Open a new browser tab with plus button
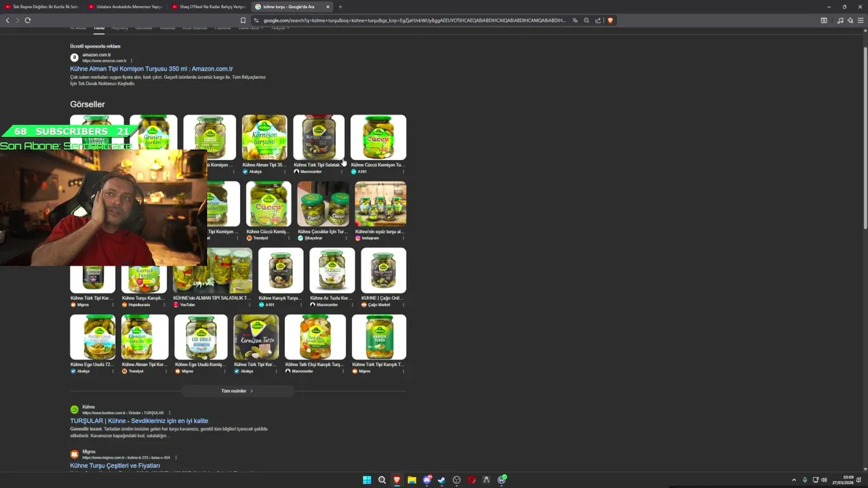868x488 pixels. tap(340, 7)
